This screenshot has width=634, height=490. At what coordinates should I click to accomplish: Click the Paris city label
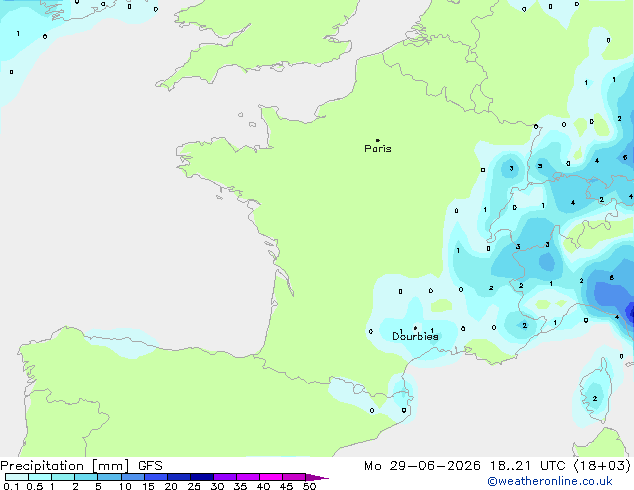coord(378,149)
